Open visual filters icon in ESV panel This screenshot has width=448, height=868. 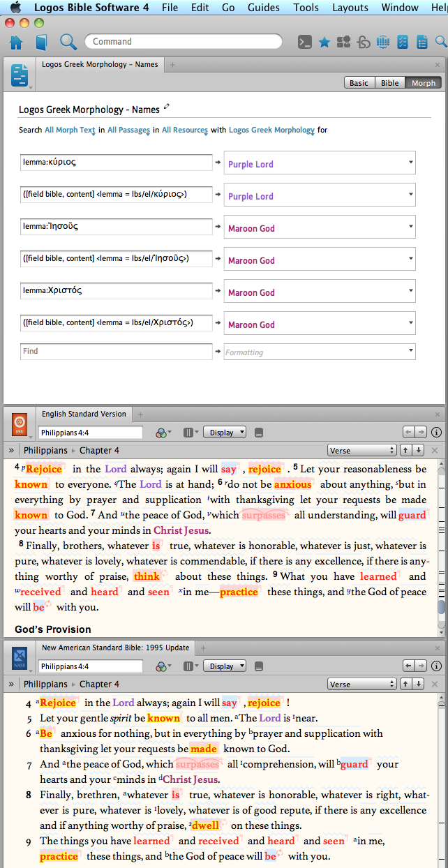point(162,433)
